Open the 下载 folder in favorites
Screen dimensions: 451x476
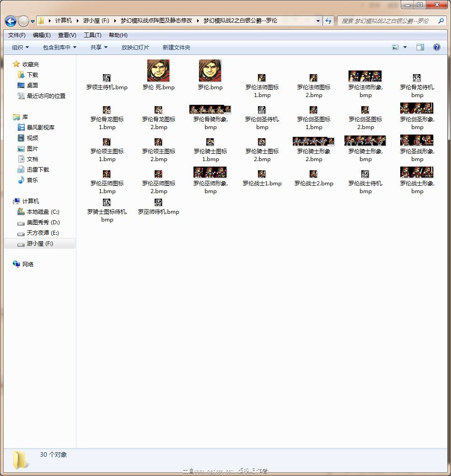click(x=32, y=75)
